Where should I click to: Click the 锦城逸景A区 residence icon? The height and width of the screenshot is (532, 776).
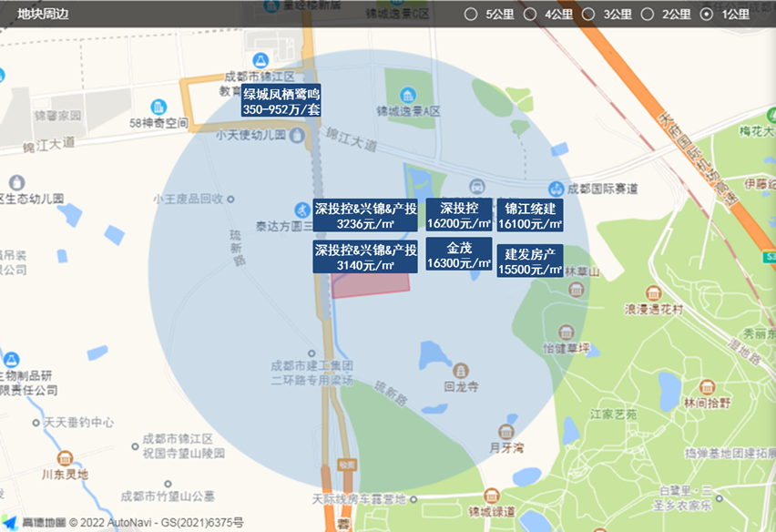point(408,95)
